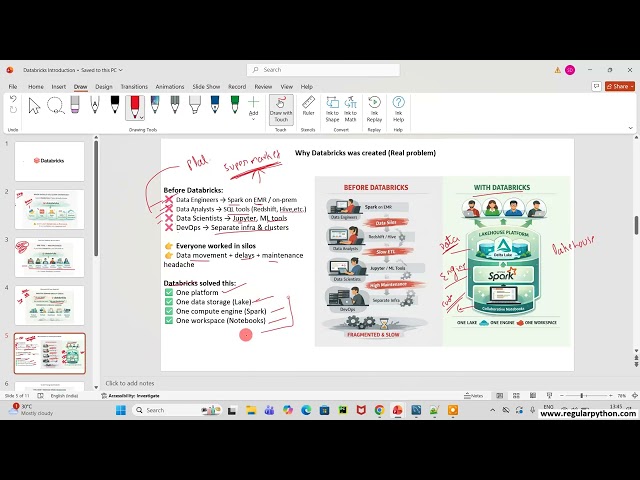
Task: Start Ink Replay
Action: click(374, 109)
